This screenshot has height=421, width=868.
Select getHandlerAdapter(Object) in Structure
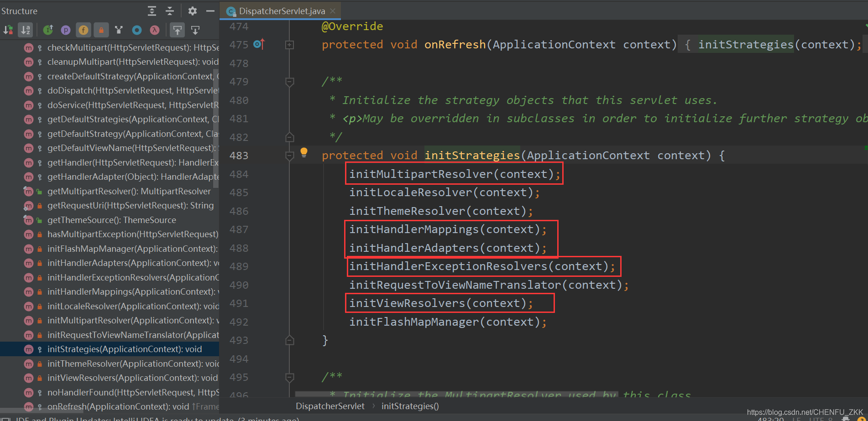110,177
